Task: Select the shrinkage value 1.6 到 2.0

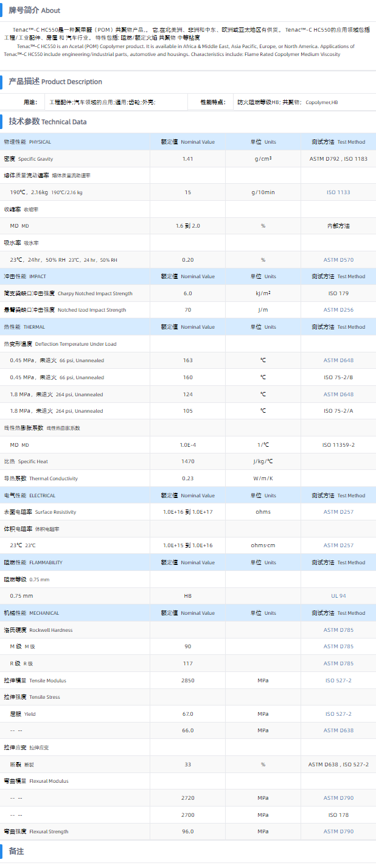Action: 188,226
